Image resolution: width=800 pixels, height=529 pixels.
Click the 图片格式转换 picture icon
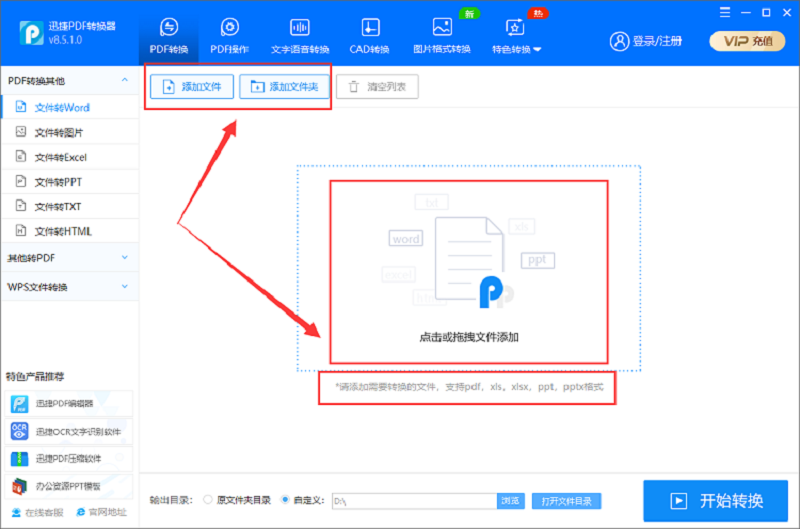[x=442, y=27]
